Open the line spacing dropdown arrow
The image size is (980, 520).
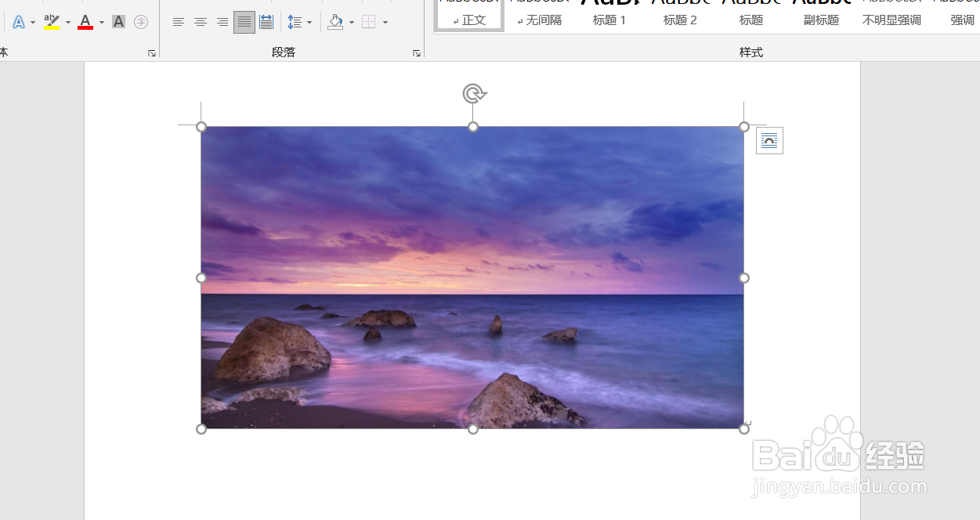point(309,23)
